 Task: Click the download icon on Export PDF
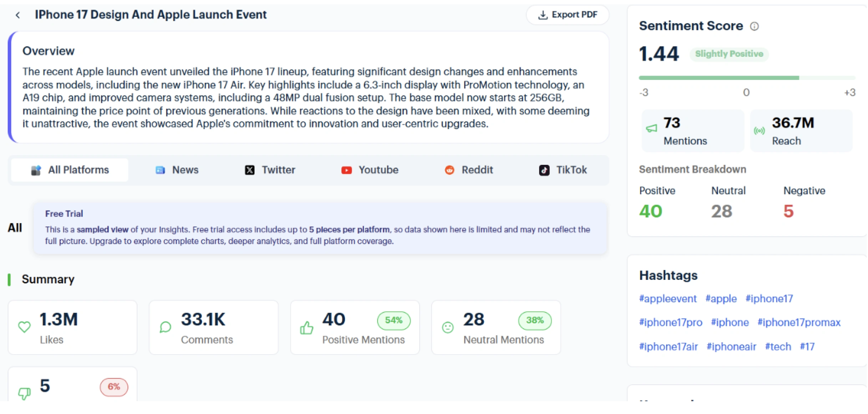point(543,15)
